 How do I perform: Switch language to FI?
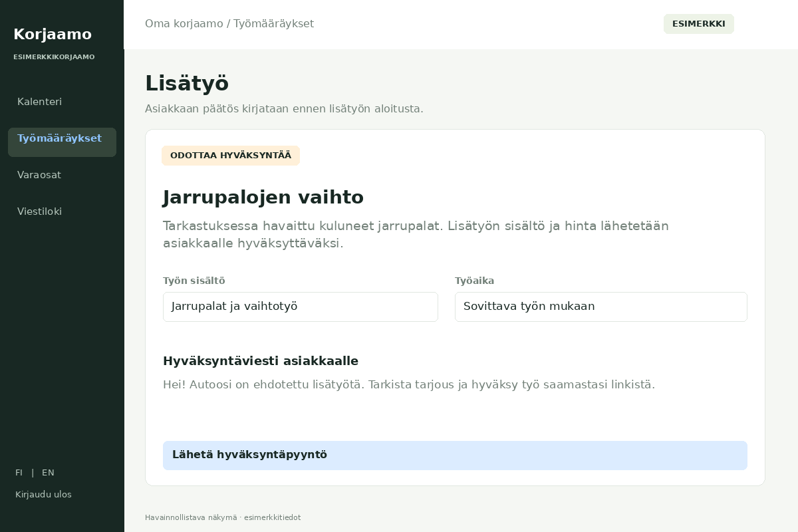coord(19,473)
